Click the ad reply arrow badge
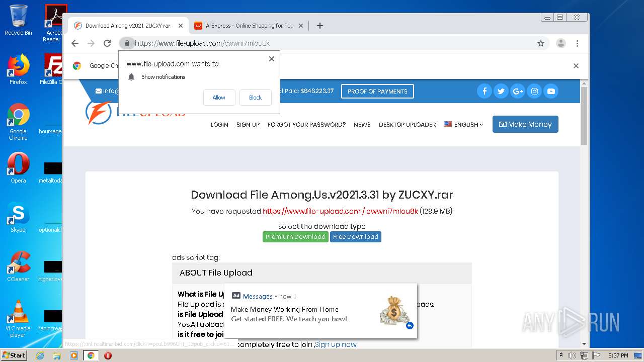 (410, 326)
